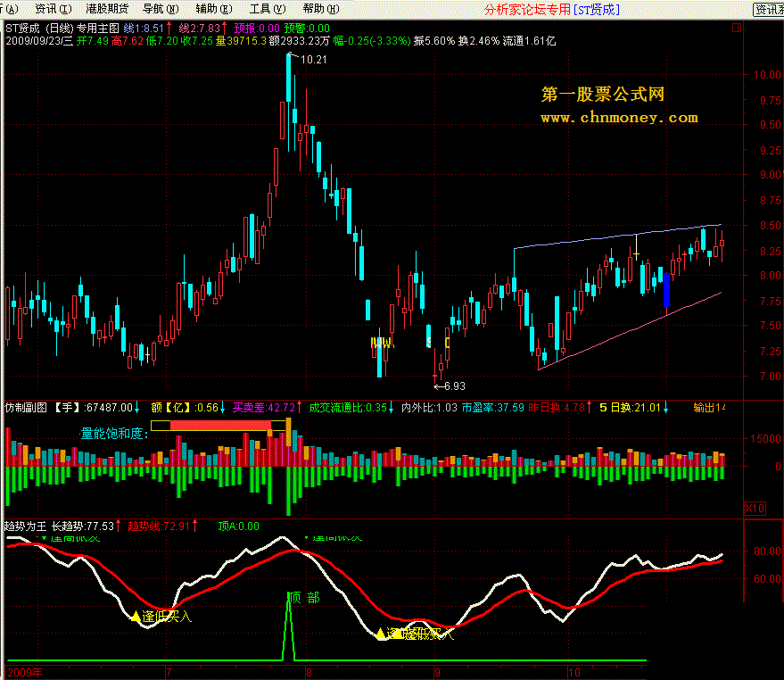Click the X10 scale box
784x680 pixels.
pyautogui.click(x=755, y=509)
